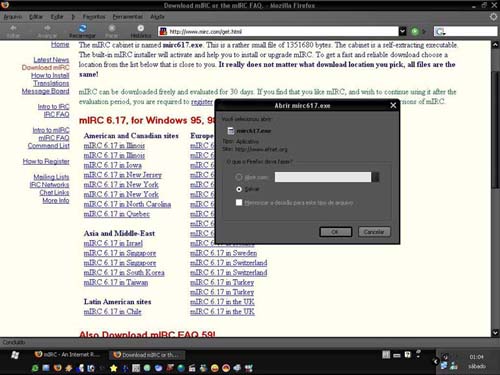Expand the address bar URL history dropdown

click(x=403, y=32)
